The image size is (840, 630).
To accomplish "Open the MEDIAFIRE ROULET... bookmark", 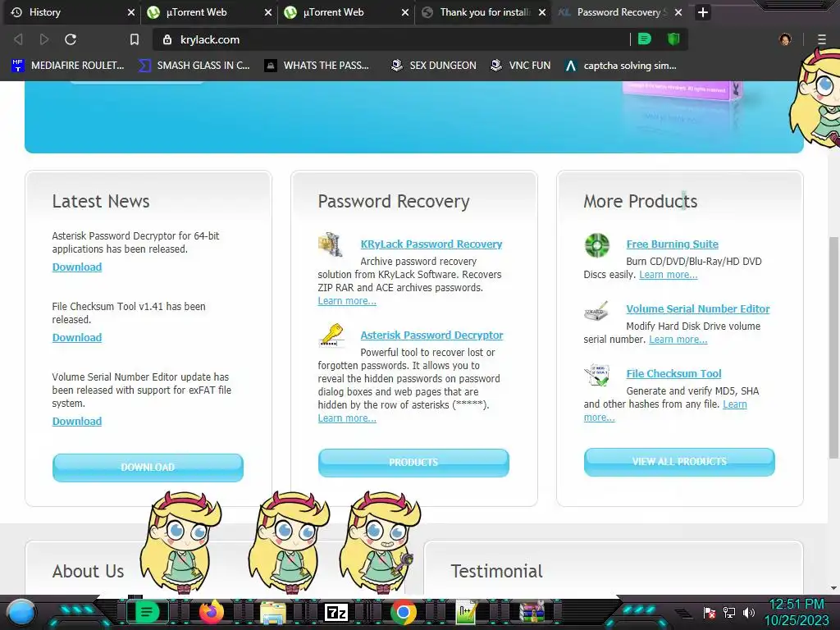I will click(x=67, y=66).
